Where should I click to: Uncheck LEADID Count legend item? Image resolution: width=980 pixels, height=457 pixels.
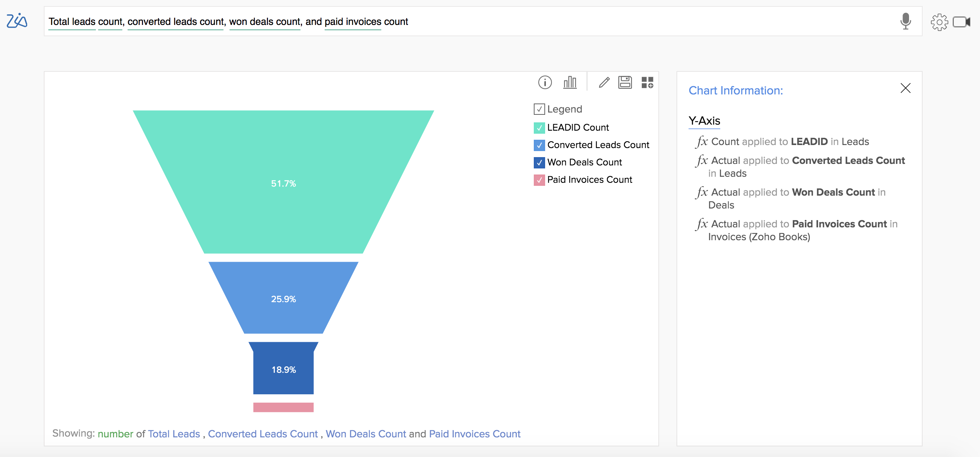click(539, 128)
